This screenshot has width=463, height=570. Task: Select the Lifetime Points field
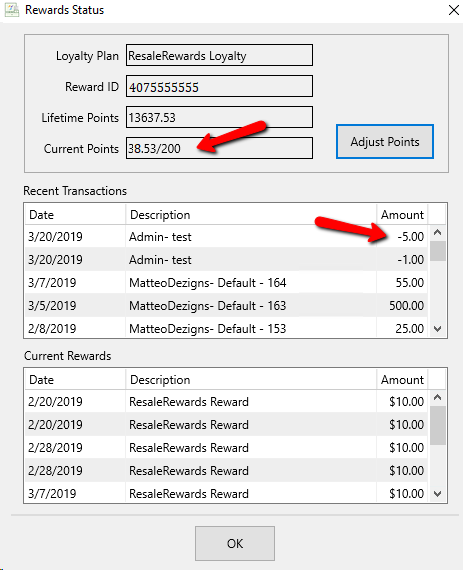(x=219, y=117)
